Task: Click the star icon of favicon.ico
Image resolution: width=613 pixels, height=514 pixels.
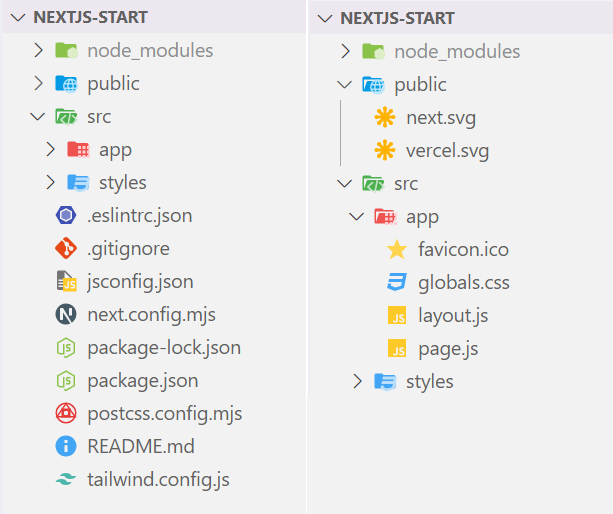Action: pos(397,249)
